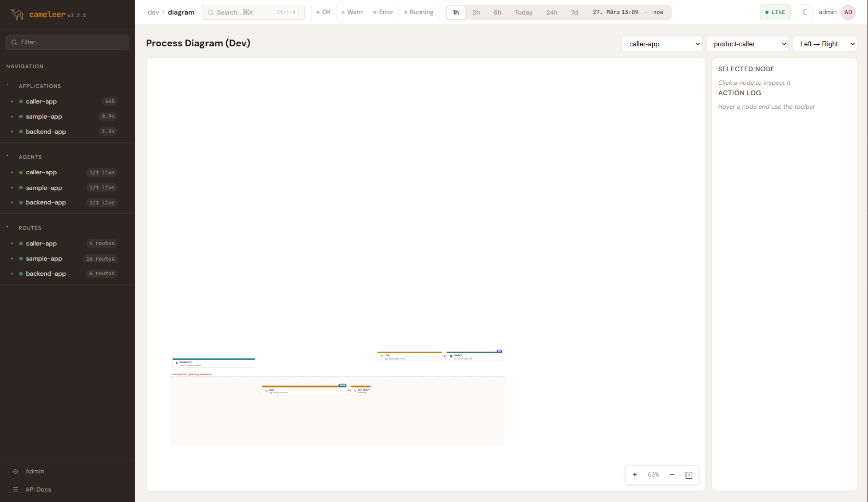Open the caller-app application dropdown
868x502 pixels.
coord(662,44)
